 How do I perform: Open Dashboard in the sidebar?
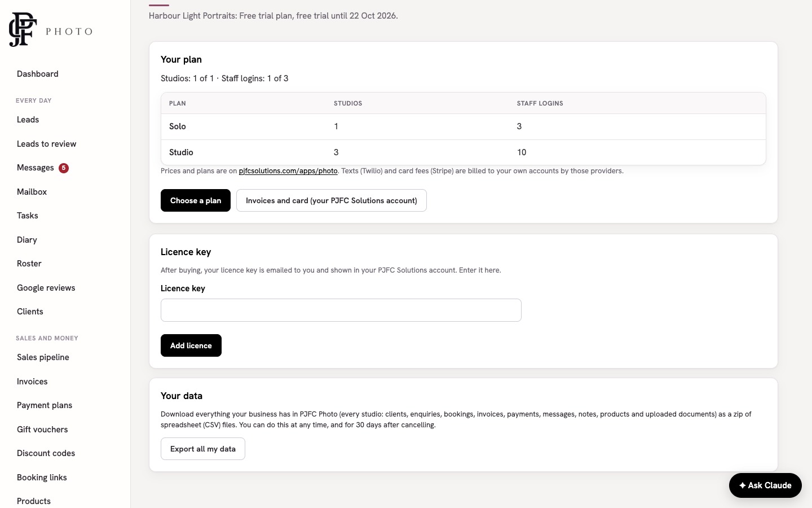pyautogui.click(x=38, y=74)
